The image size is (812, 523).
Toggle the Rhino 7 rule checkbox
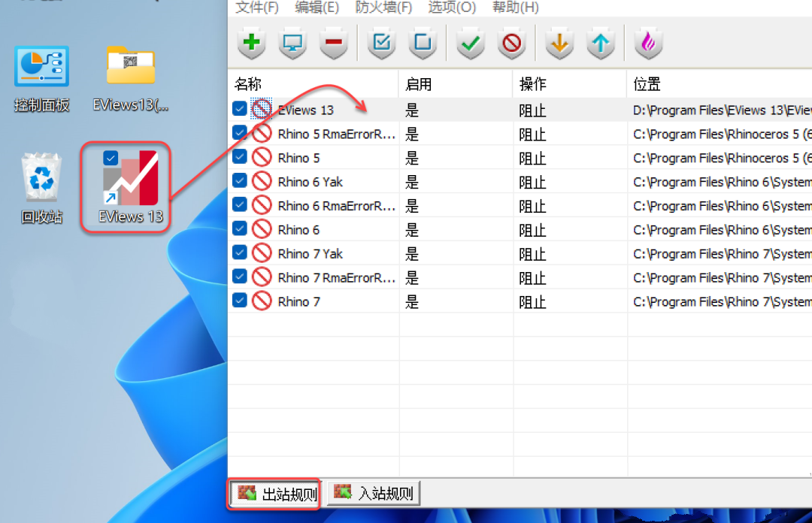pos(240,300)
